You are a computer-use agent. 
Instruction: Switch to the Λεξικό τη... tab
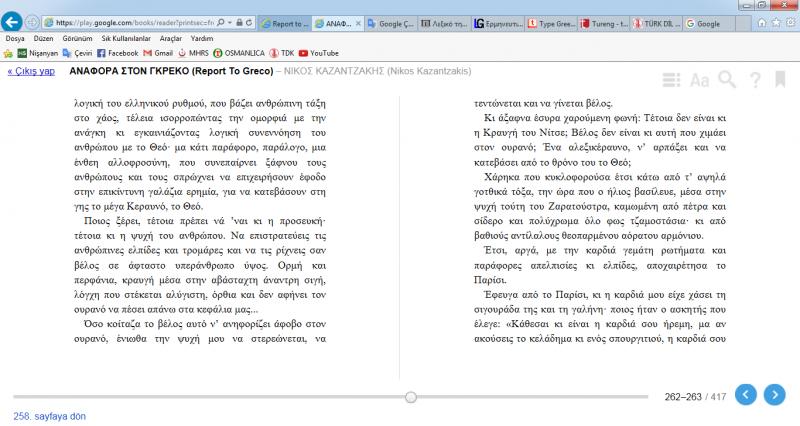[444, 23]
